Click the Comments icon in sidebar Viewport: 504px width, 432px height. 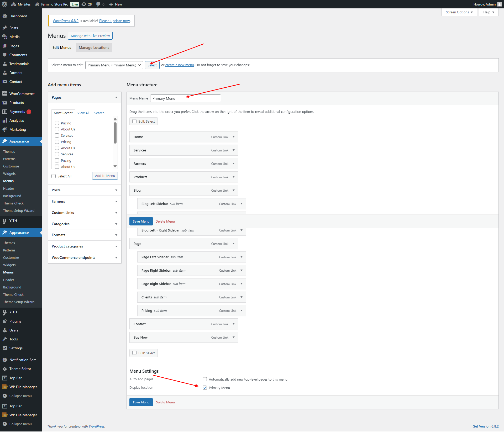pyautogui.click(x=5, y=55)
